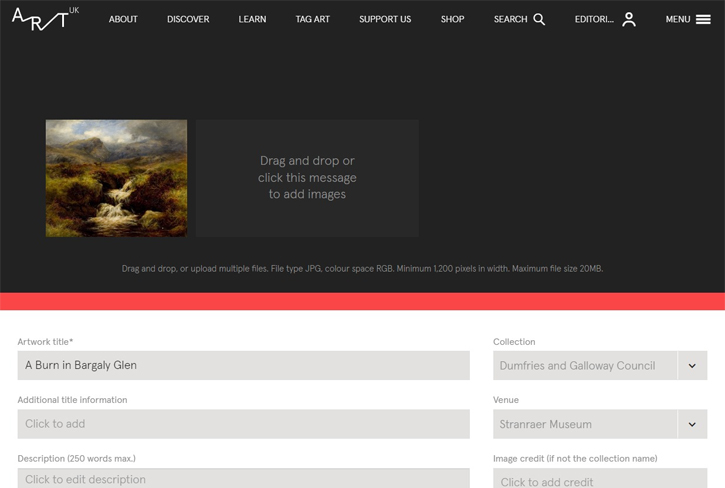
Task: Click the 'Artwork title*' label
Action: point(45,342)
